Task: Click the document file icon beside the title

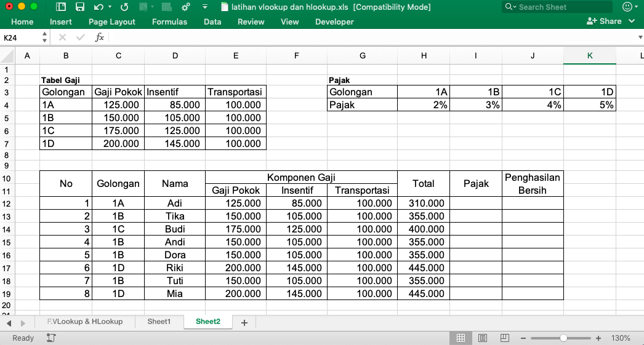Action: (224, 7)
